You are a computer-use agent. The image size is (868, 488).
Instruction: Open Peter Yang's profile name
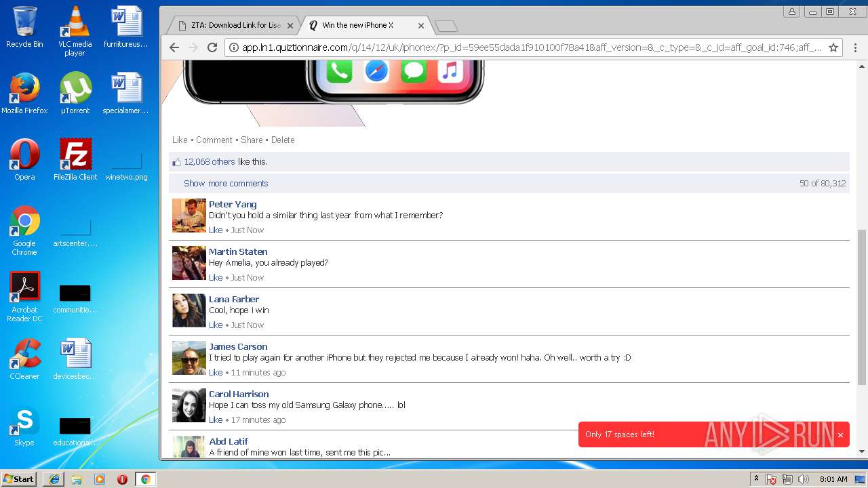tap(233, 204)
